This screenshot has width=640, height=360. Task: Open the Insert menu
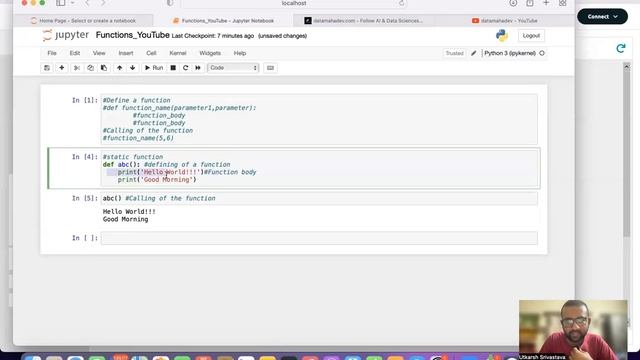126,53
